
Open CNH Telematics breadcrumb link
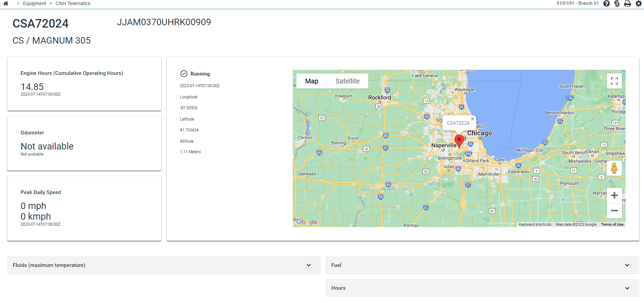pos(73,3)
